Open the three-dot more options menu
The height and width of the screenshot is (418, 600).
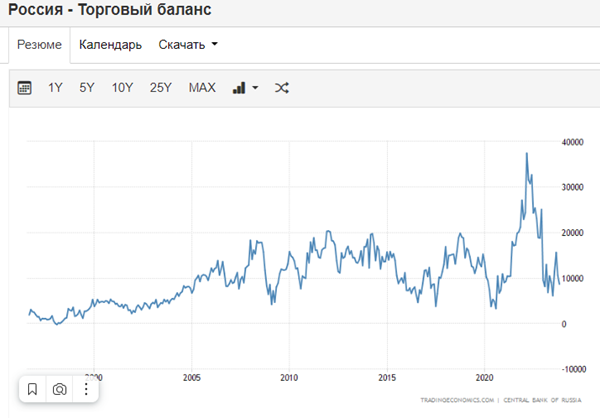86,389
